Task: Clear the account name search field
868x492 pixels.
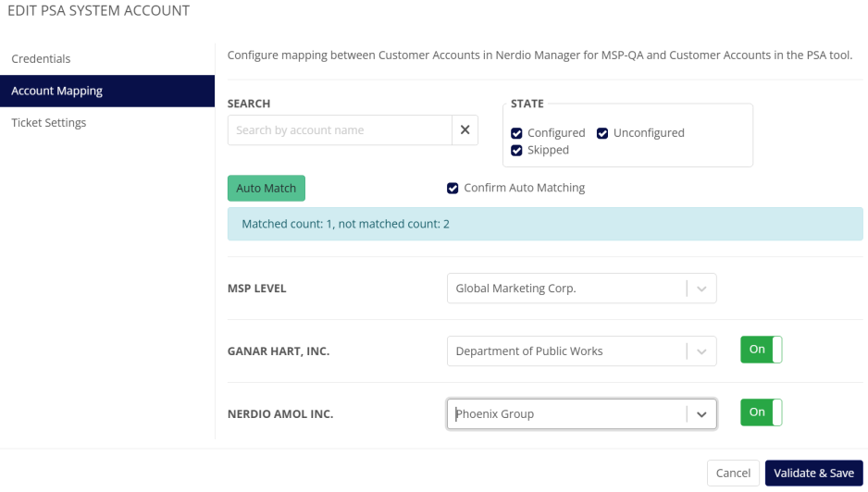Action: (465, 130)
